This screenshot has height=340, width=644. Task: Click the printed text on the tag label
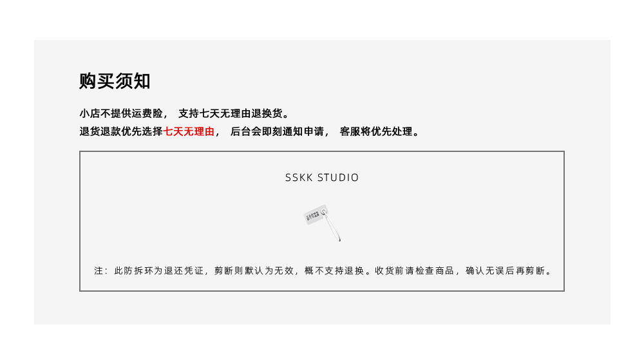313,216
